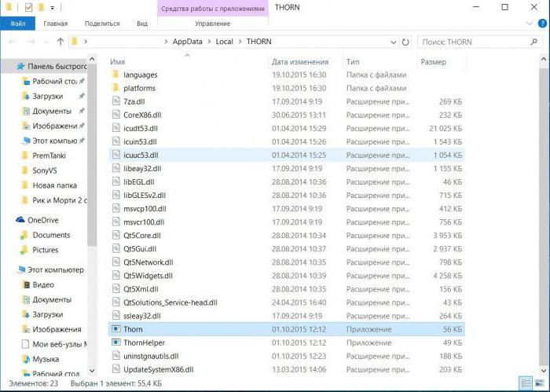Image resolution: width=550 pixels, height=392 pixels.
Task: Click the OneDrive cloud icon
Action: (x=20, y=220)
